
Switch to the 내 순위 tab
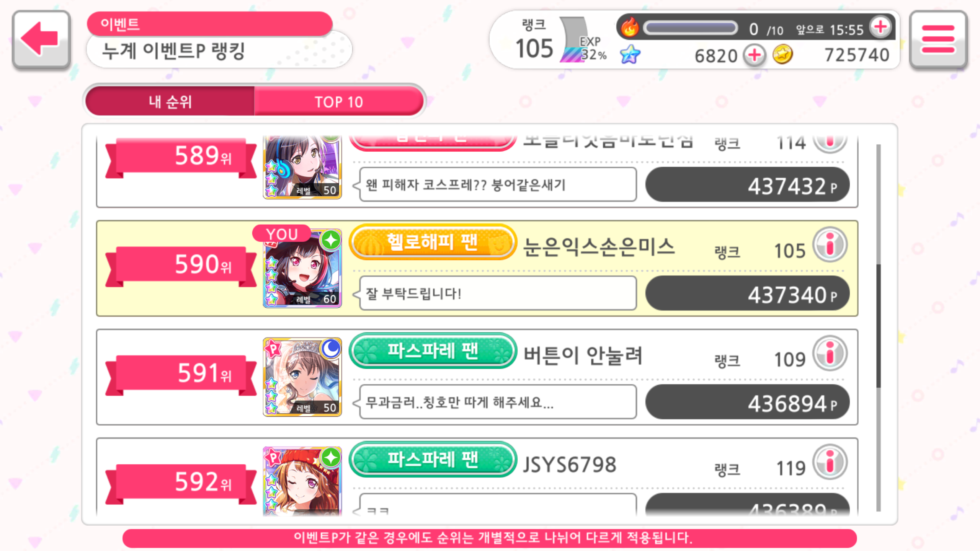[170, 101]
